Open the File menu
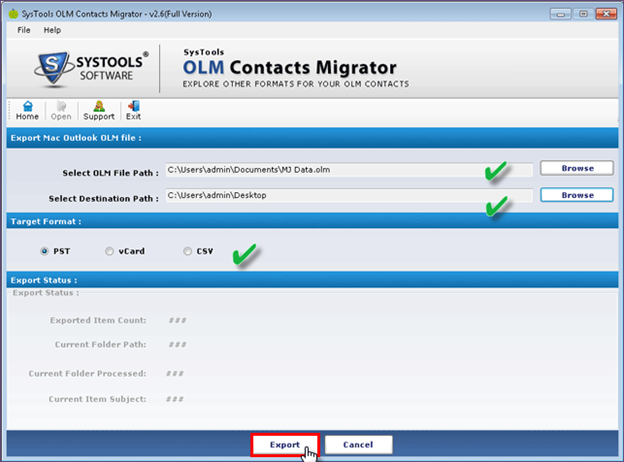The image size is (624, 462). point(23,30)
